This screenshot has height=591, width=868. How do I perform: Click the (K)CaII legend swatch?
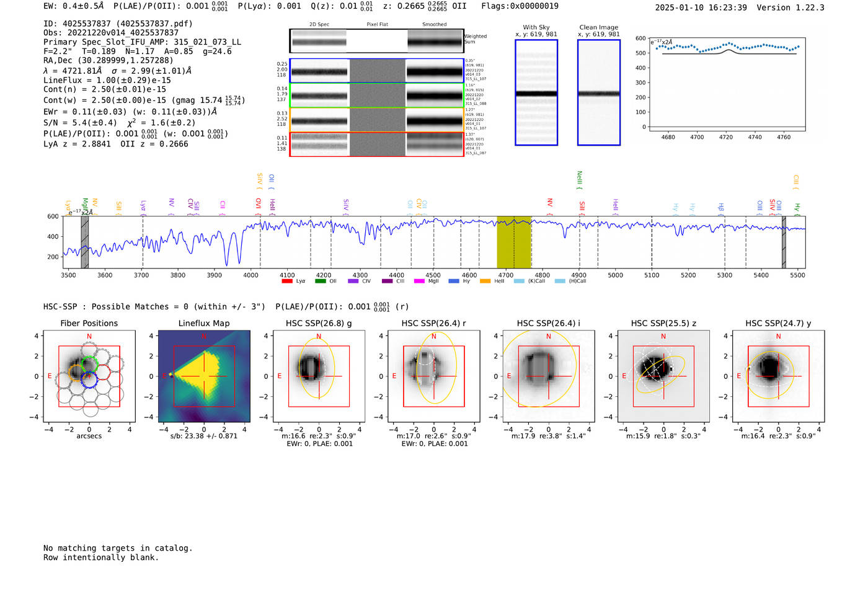tap(519, 282)
